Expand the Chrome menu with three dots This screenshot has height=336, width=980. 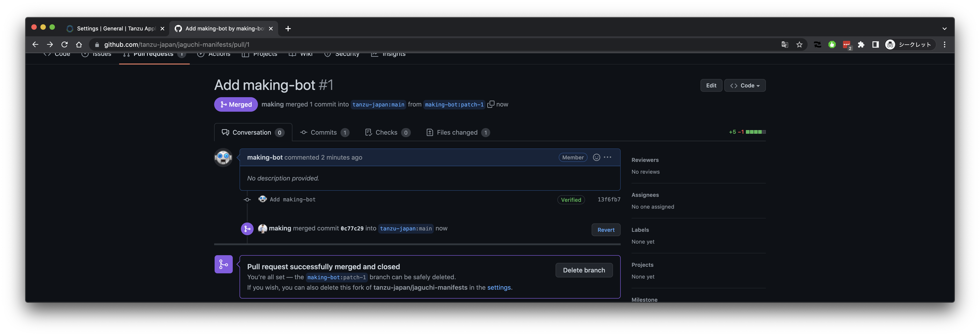[944, 44]
